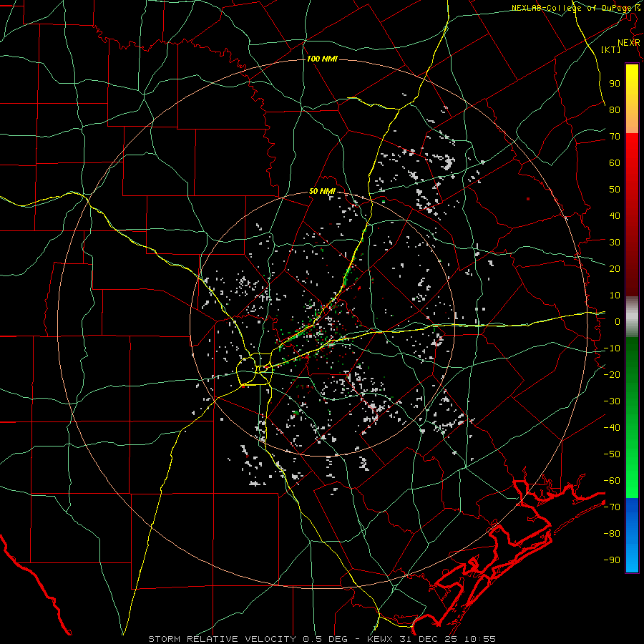Click the 10 value on the velocity scale
Viewport: 644px width, 644px height.
pyautogui.click(x=615, y=296)
